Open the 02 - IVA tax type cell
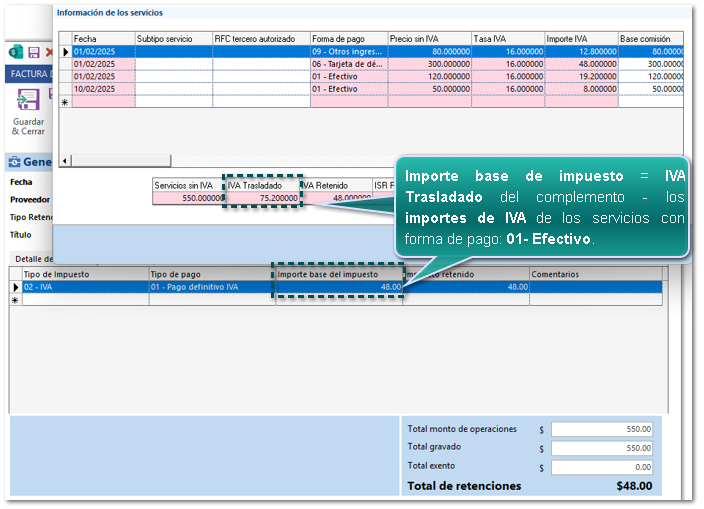The height and width of the screenshot is (509, 704). [x=84, y=287]
